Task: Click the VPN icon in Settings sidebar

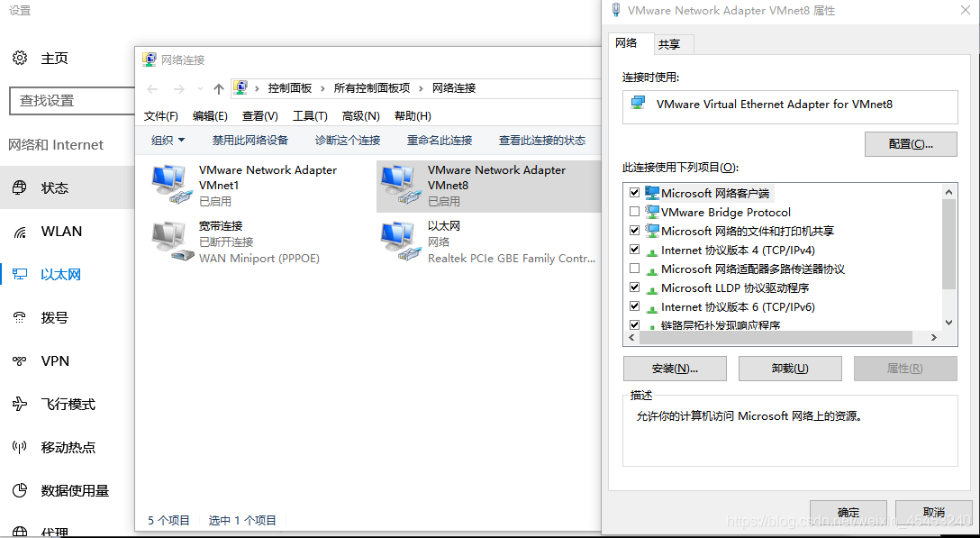Action: pos(20,360)
